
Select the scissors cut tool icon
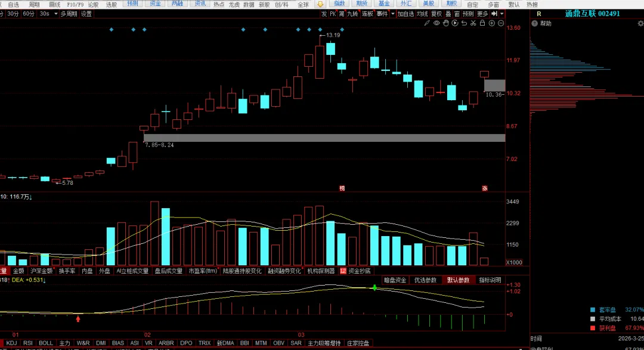pos(473,23)
